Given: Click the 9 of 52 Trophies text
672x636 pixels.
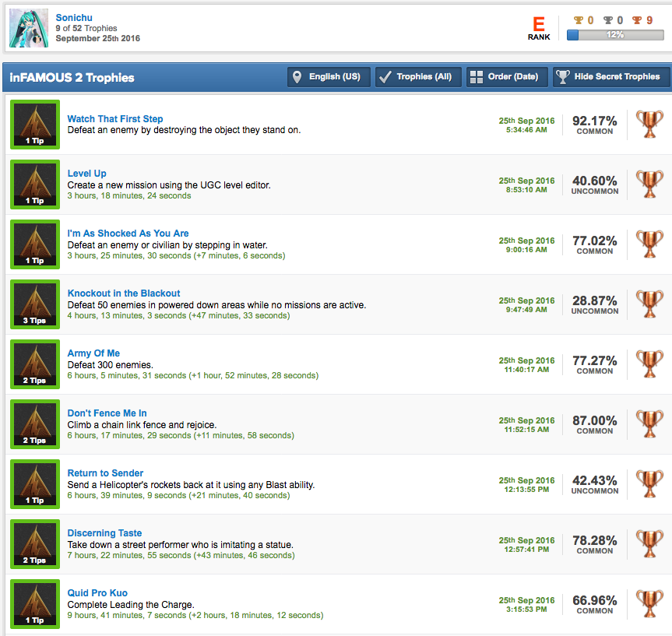Looking at the screenshot, I should [x=86, y=28].
